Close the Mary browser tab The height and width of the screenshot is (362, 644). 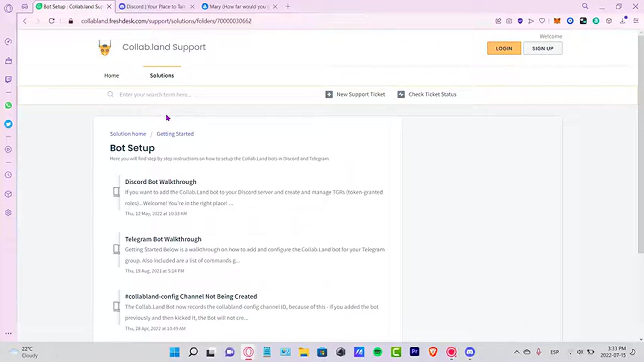tap(275, 6)
